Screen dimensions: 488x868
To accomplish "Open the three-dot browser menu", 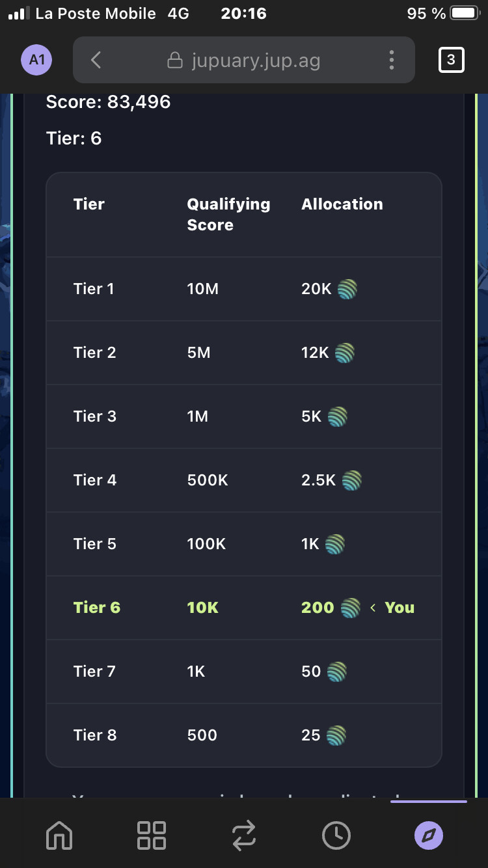I will pyautogui.click(x=391, y=60).
